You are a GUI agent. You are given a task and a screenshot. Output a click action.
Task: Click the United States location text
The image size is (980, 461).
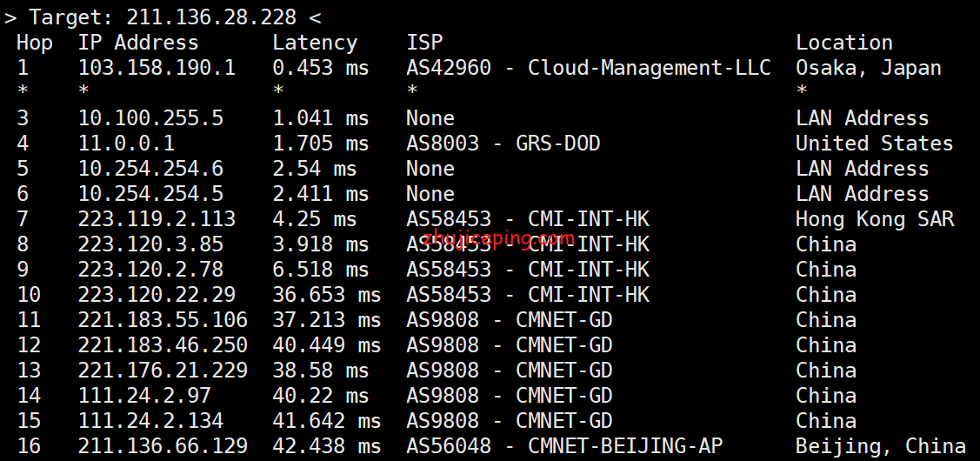coord(874,144)
